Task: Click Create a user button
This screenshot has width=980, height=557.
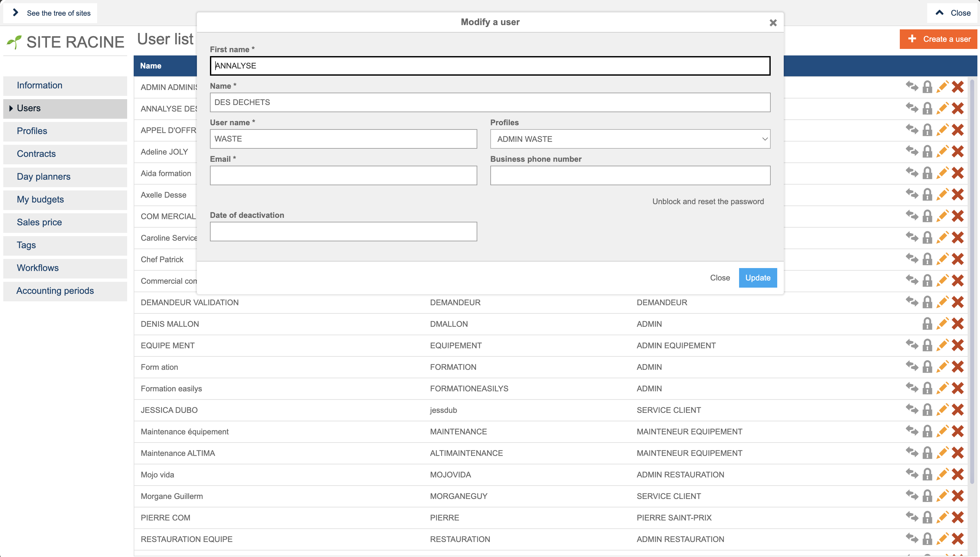Action: (x=938, y=39)
